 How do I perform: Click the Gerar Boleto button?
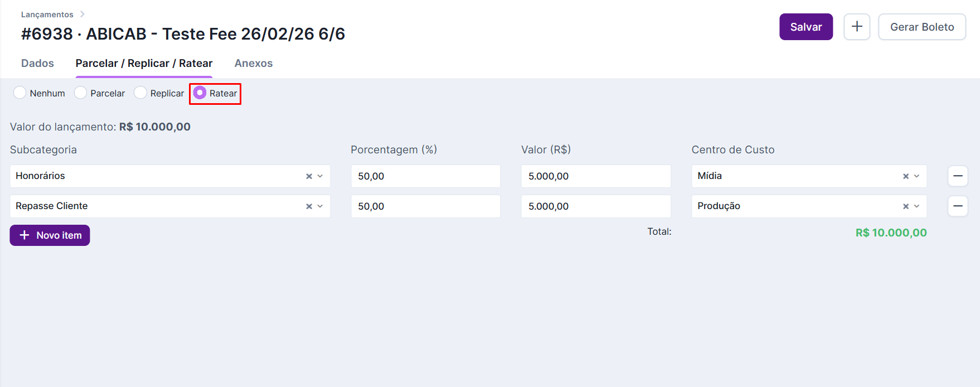pos(922,27)
